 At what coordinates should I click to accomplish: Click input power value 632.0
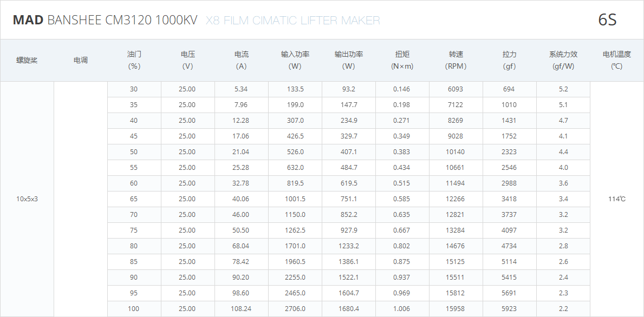point(295,167)
